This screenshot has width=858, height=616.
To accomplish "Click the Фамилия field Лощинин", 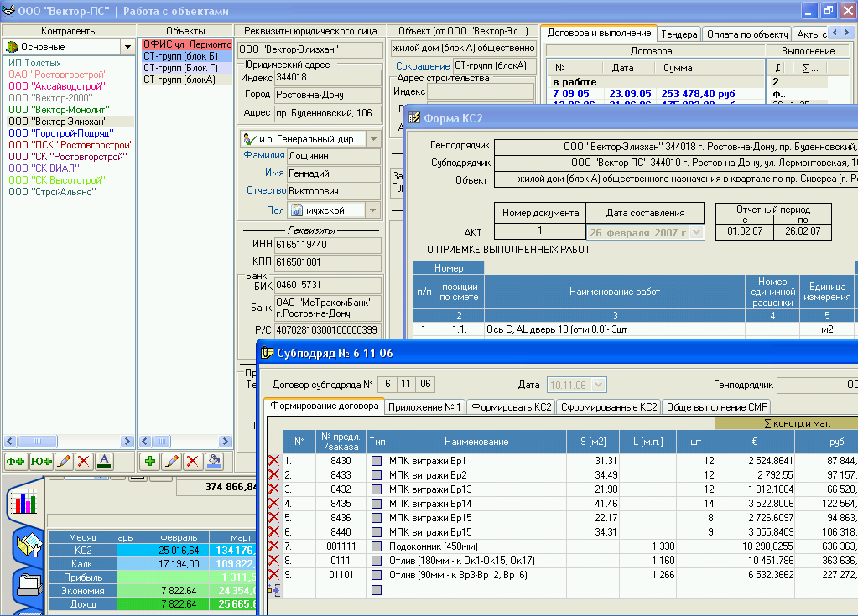I will point(334,156).
